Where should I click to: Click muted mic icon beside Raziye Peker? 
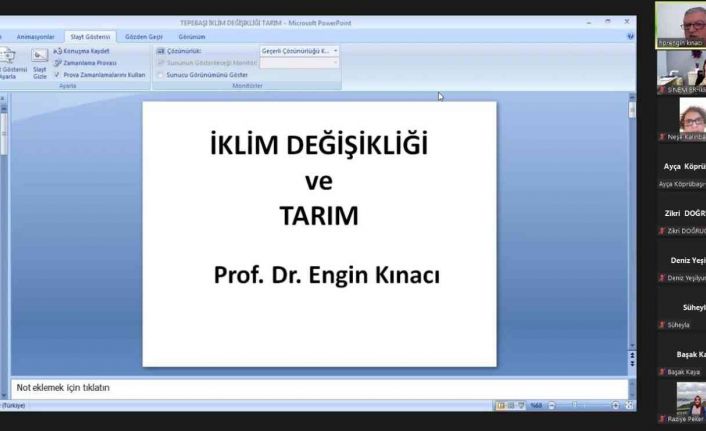tap(662, 419)
